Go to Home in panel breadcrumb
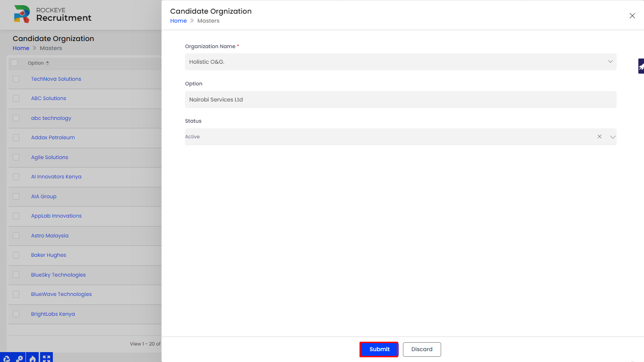 (x=178, y=21)
